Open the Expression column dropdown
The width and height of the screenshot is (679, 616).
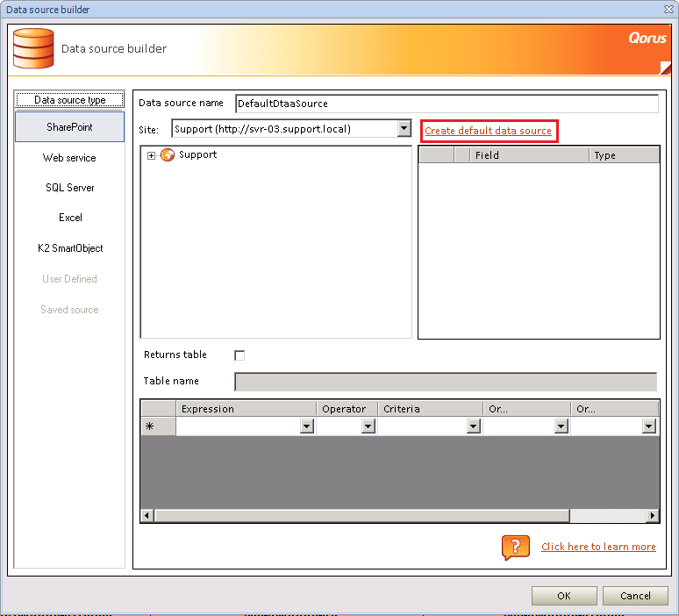(307, 426)
